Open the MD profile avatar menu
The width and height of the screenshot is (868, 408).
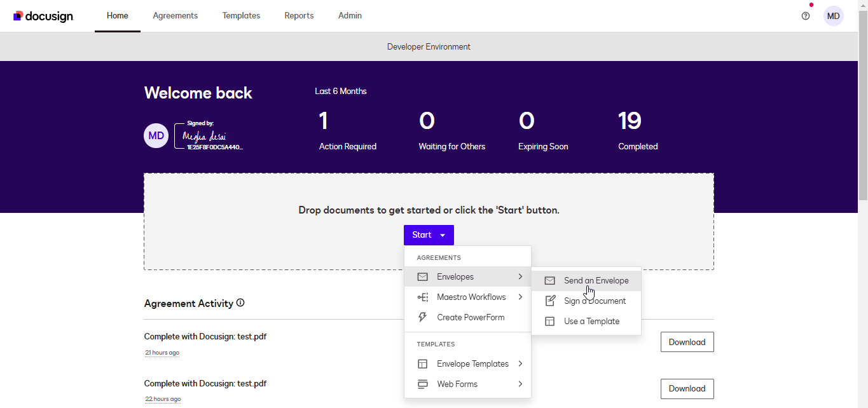pos(833,16)
